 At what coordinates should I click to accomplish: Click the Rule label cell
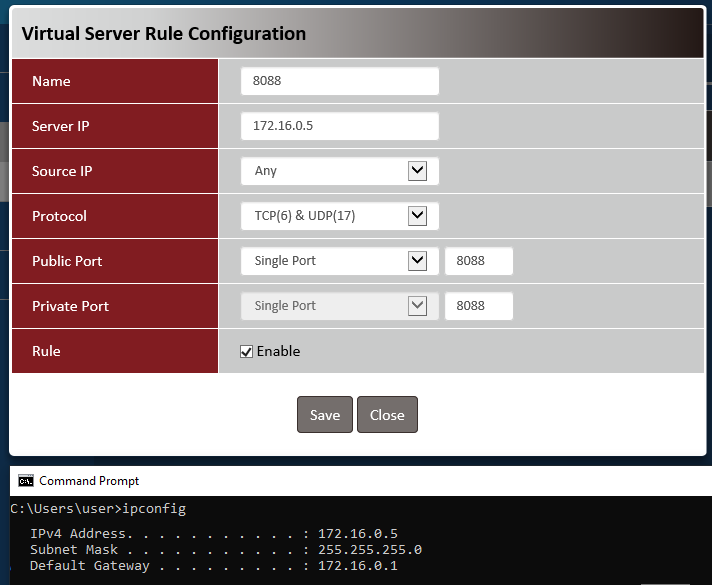[115, 351]
